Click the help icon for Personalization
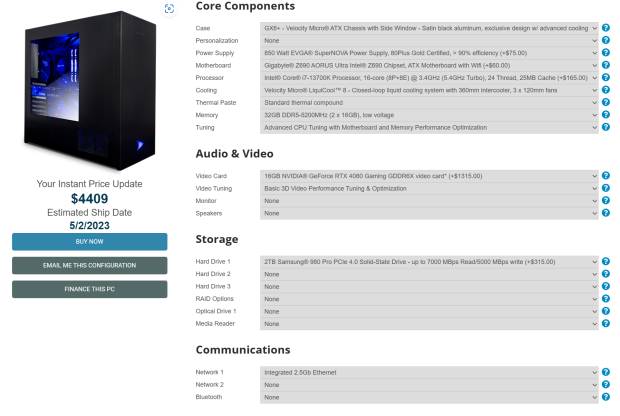This screenshot has width=620, height=416. 605,40
